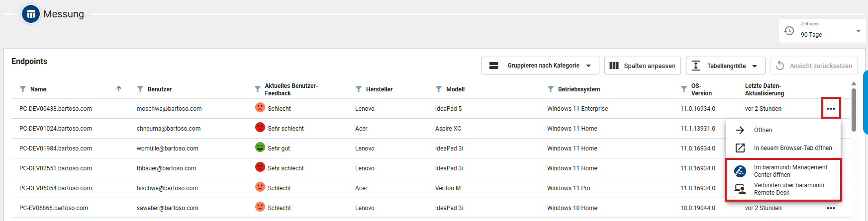Open the Betriebssystem column filter
This screenshot has height=221, width=868.
[x=551, y=89]
